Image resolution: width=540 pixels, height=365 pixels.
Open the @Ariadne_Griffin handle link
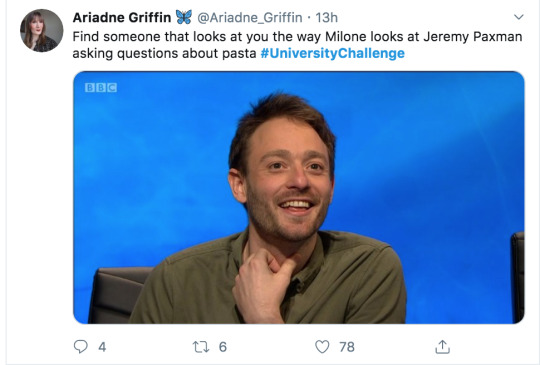250,18
